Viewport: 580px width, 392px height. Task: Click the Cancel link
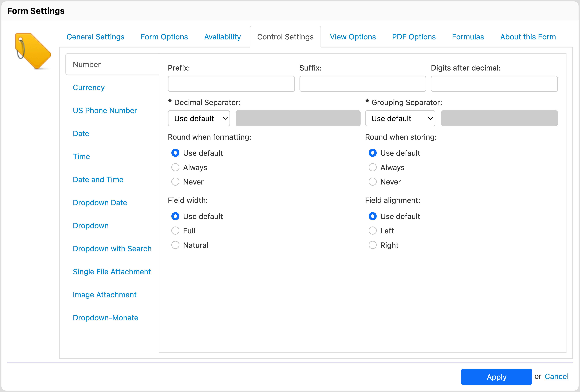click(556, 376)
